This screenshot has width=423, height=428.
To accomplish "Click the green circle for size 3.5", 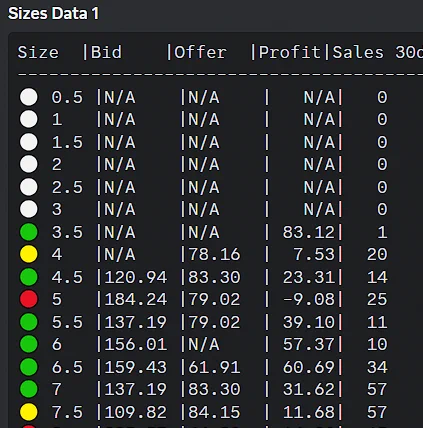I will pyautogui.click(x=29, y=232).
